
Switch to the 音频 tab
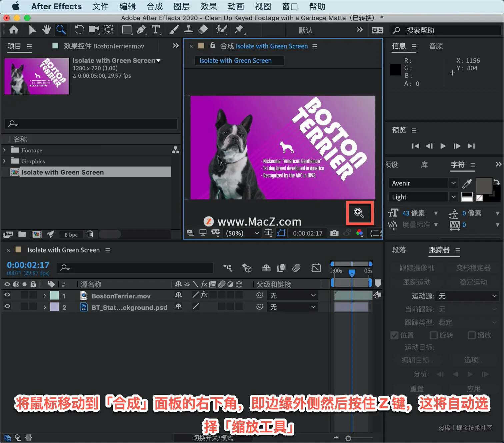(x=436, y=46)
